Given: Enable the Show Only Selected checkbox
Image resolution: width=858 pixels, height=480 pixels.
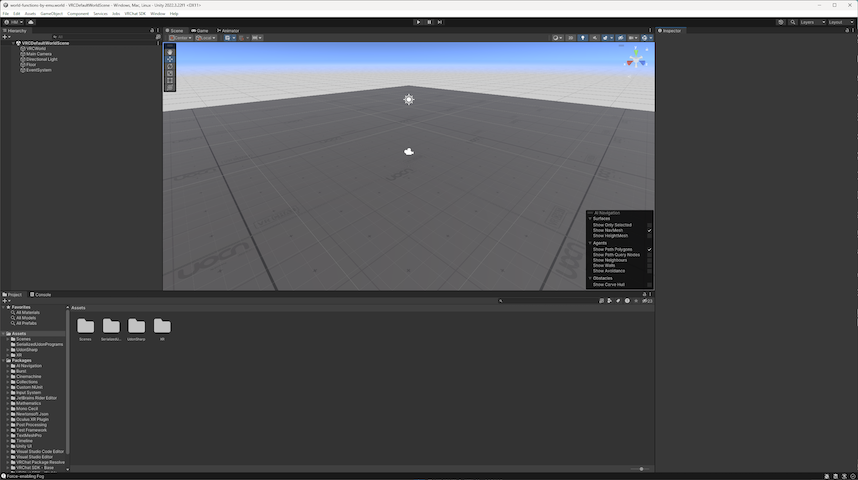Looking at the screenshot, I should pyautogui.click(x=649, y=225).
